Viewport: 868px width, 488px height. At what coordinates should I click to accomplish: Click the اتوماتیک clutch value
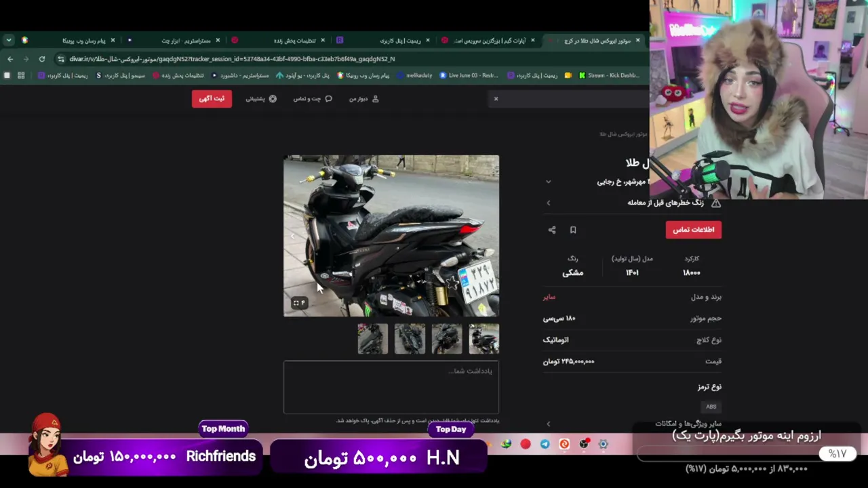(x=556, y=340)
